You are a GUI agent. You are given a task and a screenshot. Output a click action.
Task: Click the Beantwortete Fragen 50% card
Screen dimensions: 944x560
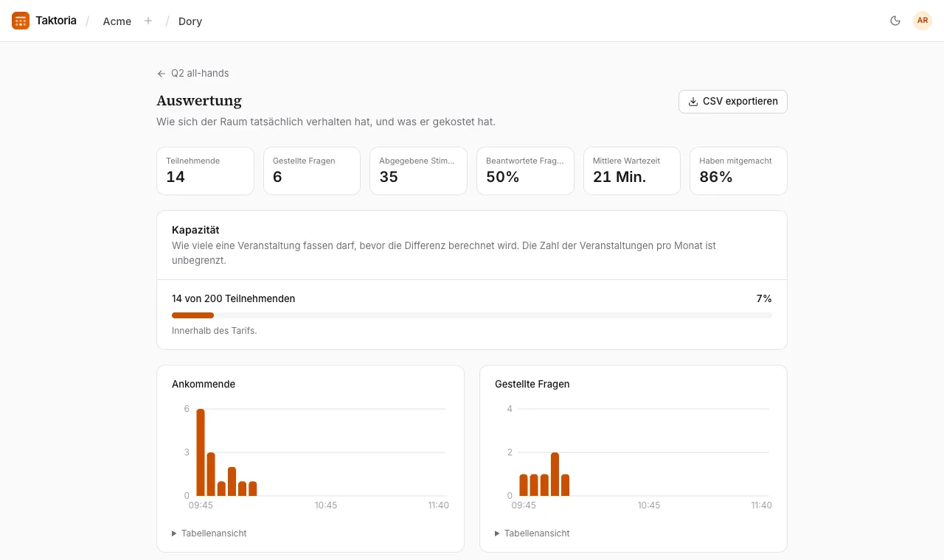[x=525, y=171]
